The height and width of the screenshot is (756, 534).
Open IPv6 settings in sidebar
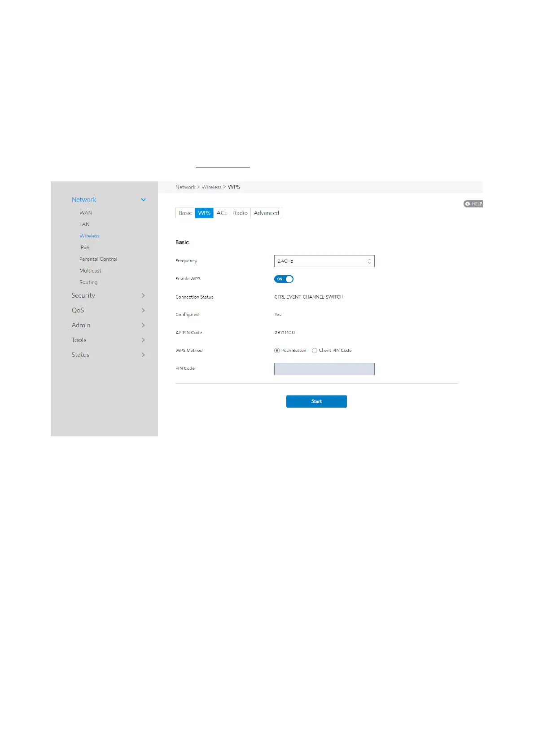click(84, 247)
